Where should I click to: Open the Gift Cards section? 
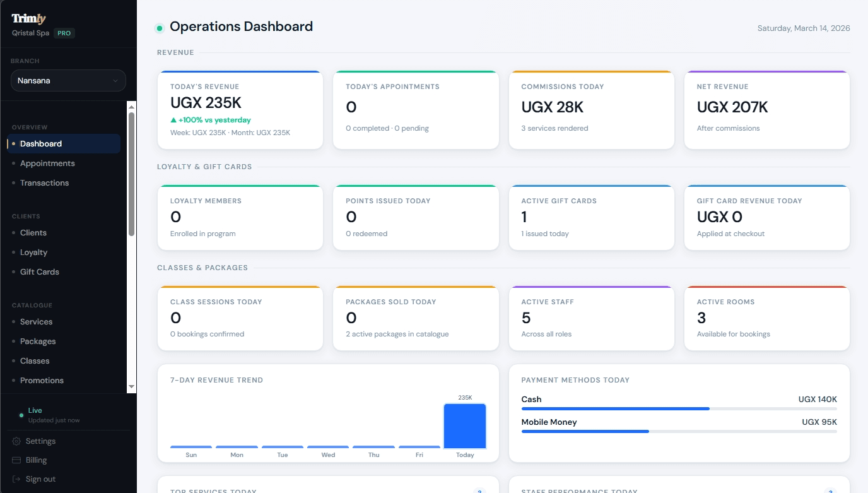tap(39, 271)
